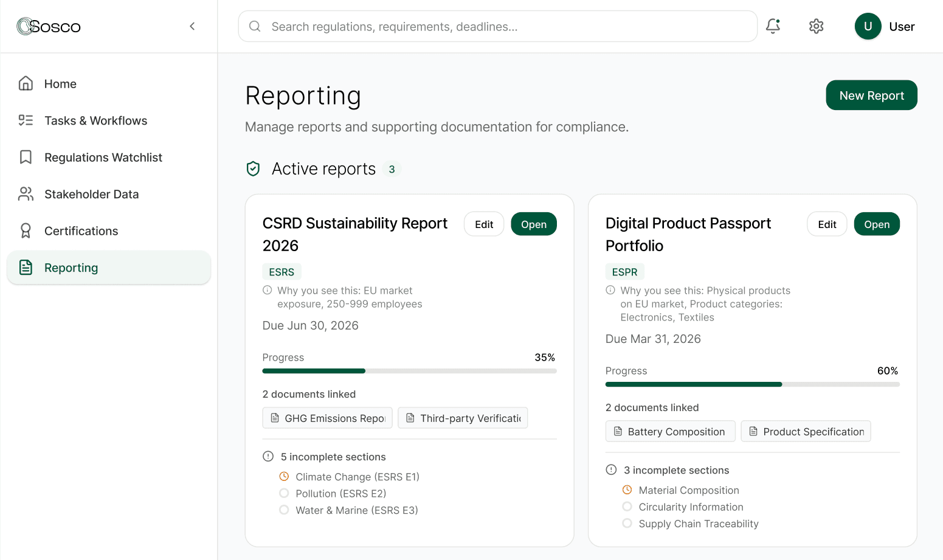Screen dimensions: 943x560
Task: Click the Regulations Watchlist bookmark icon
Action: pyautogui.click(x=25, y=157)
